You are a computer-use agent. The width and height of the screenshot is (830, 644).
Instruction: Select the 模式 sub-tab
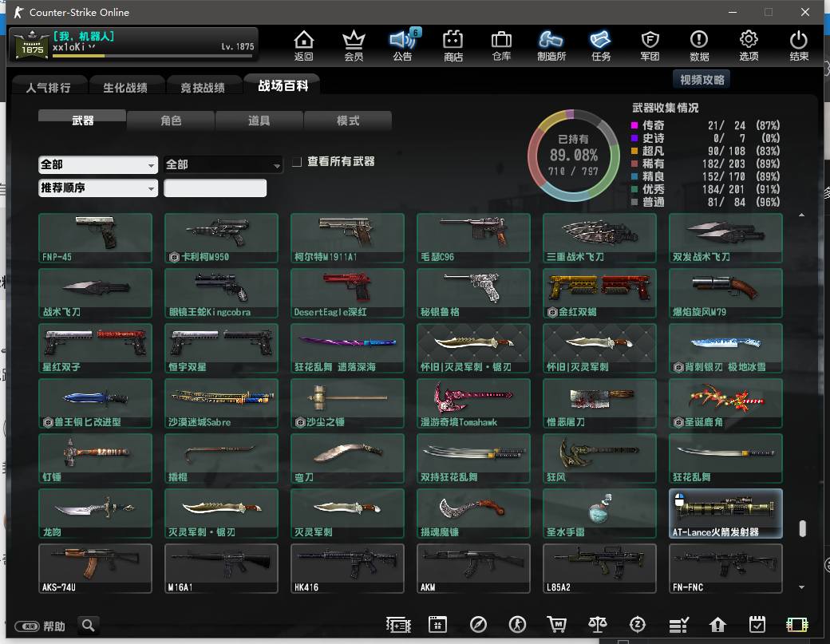point(348,121)
